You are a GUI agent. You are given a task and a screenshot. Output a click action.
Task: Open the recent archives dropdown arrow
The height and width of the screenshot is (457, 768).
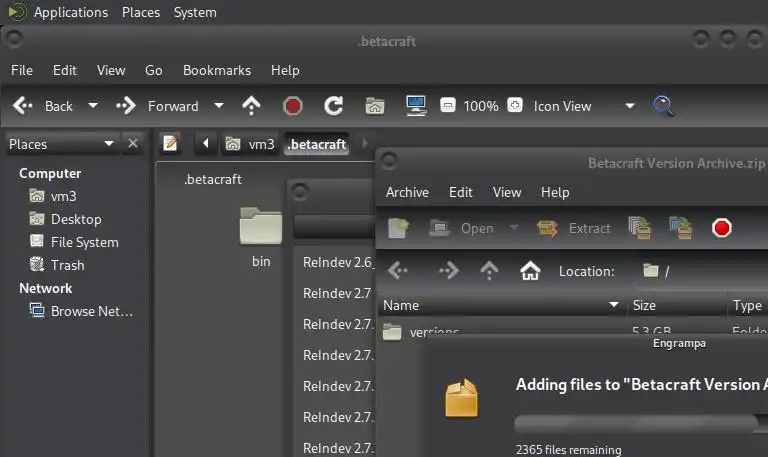[x=514, y=228]
